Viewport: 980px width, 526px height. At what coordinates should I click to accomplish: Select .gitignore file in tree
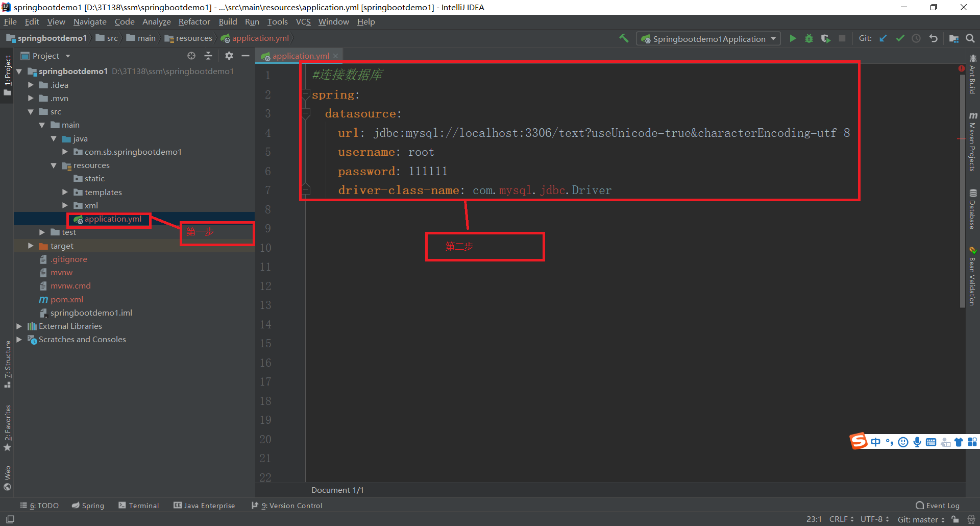click(69, 259)
